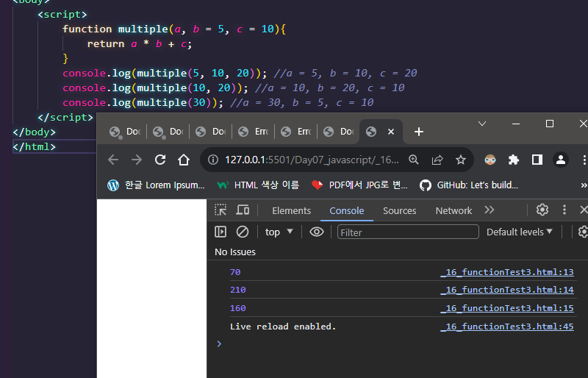
Task: Click the console output value 160
Action: click(237, 308)
